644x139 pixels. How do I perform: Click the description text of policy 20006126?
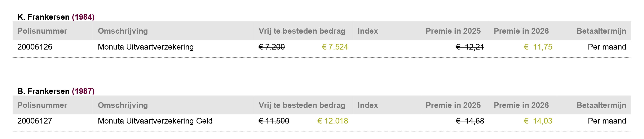click(x=146, y=47)
